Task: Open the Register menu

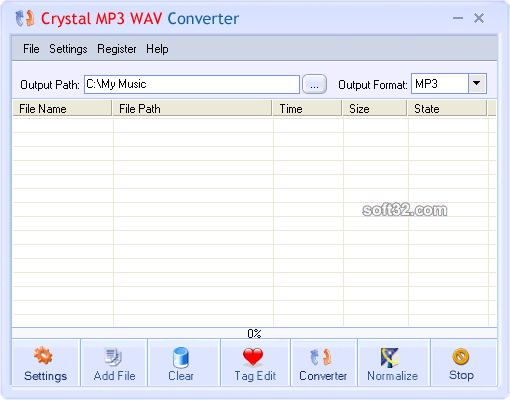Action: [x=117, y=49]
